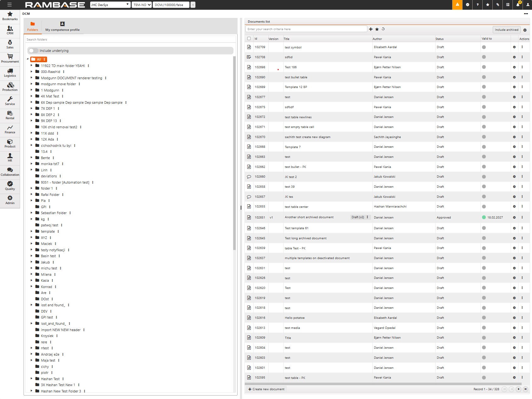Tick the select-all checkbox in header
The image size is (532, 399).
click(249, 39)
